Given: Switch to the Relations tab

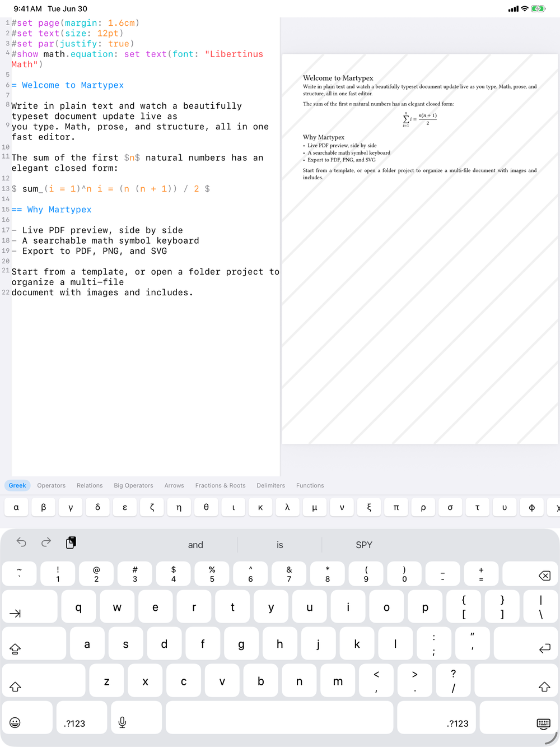Looking at the screenshot, I should (x=90, y=485).
